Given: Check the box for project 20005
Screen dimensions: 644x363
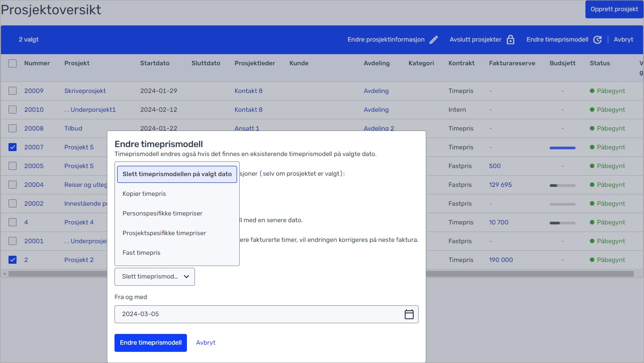Looking at the screenshot, I should coord(13,166).
